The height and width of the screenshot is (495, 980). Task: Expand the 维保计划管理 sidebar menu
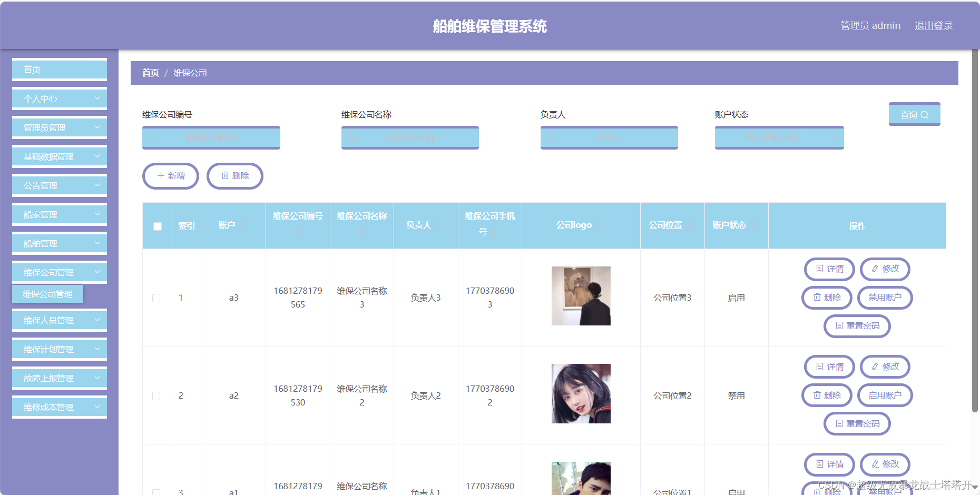pyautogui.click(x=60, y=349)
